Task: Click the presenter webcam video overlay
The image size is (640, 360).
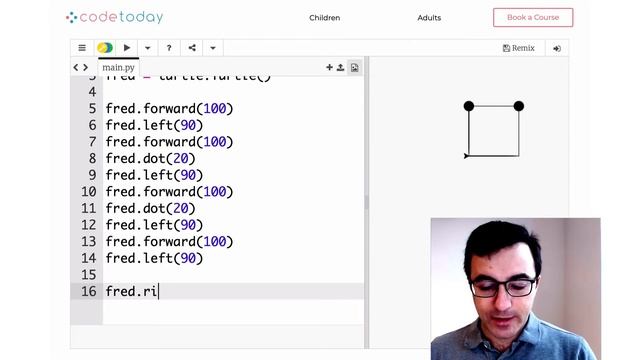Action: [516, 289]
